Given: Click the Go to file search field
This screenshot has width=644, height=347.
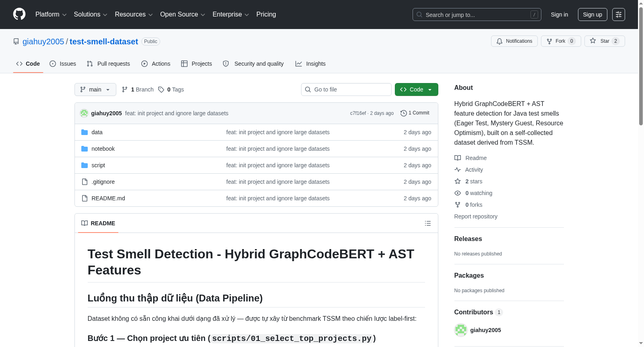Looking at the screenshot, I should click(x=346, y=89).
